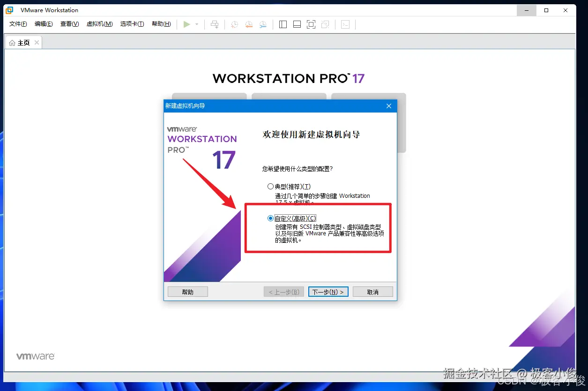The width and height of the screenshot is (588, 391).
Task: Open the 虚拟机(M) menu
Action: (x=99, y=24)
